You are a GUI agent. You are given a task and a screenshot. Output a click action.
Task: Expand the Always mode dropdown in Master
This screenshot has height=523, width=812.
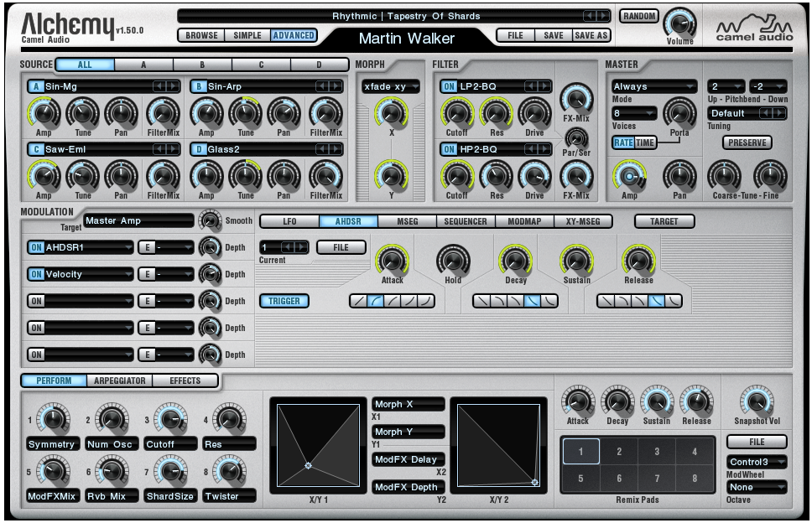tap(654, 86)
